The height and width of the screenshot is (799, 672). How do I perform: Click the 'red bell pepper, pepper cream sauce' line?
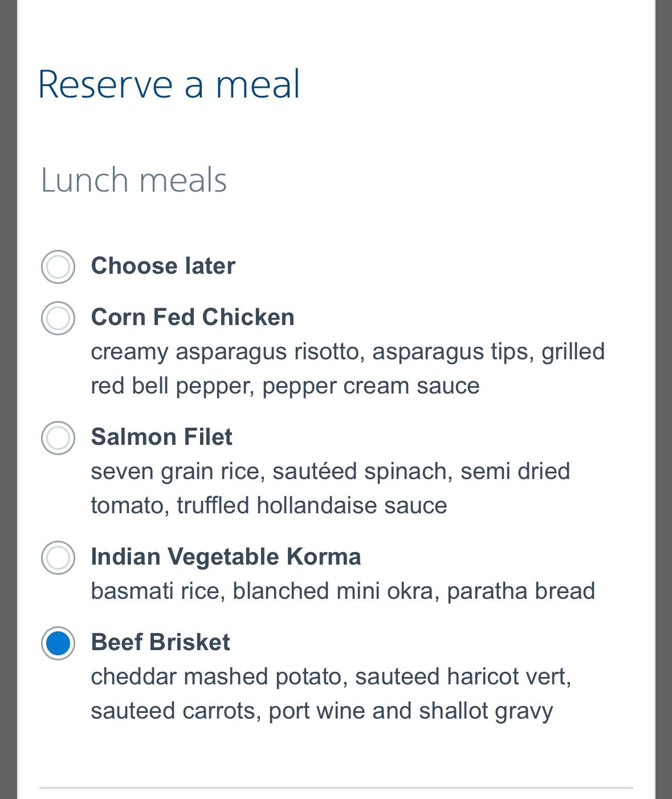(x=285, y=386)
